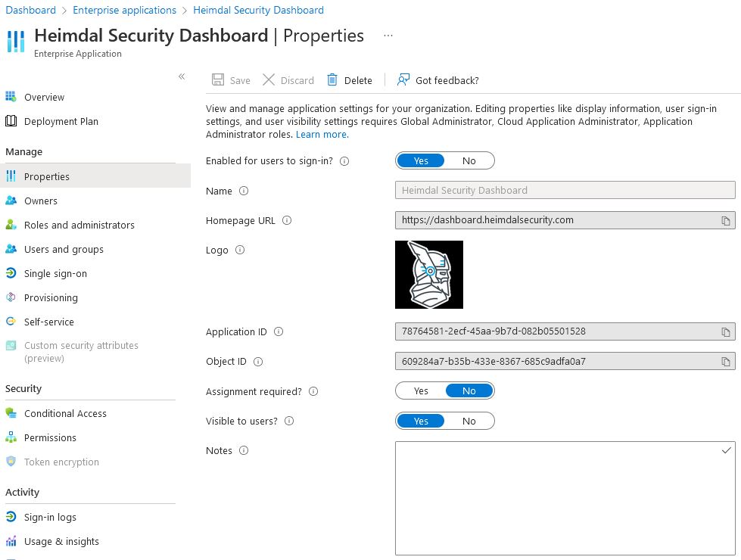
Task: Show info tooltip next to Notes
Action: point(244,450)
